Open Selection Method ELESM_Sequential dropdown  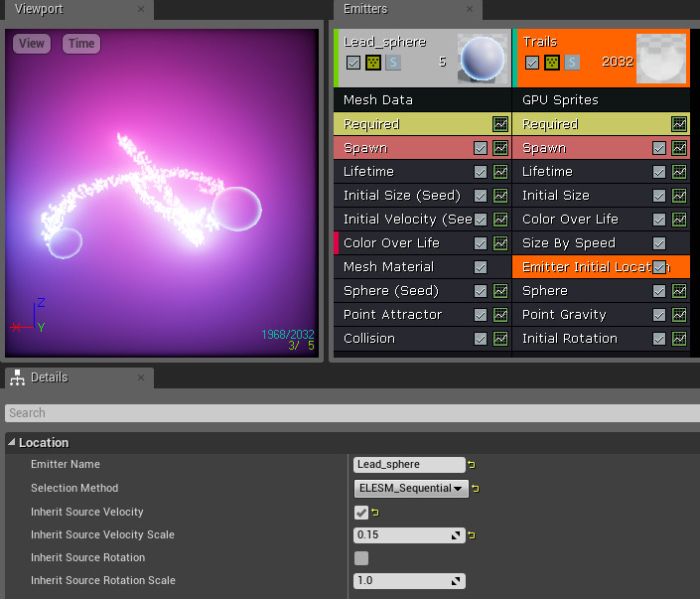point(411,488)
